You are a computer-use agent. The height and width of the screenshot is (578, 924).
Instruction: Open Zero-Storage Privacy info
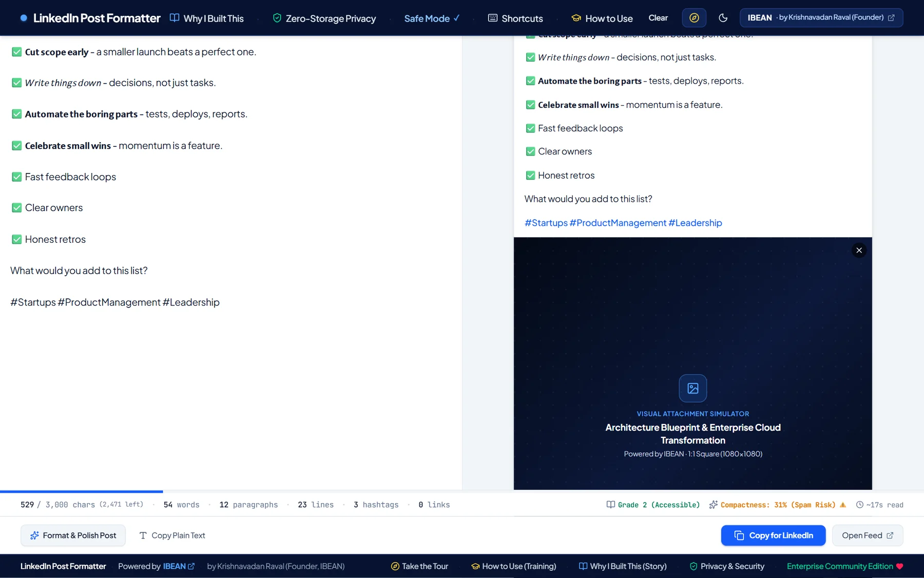click(x=324, y=18)
